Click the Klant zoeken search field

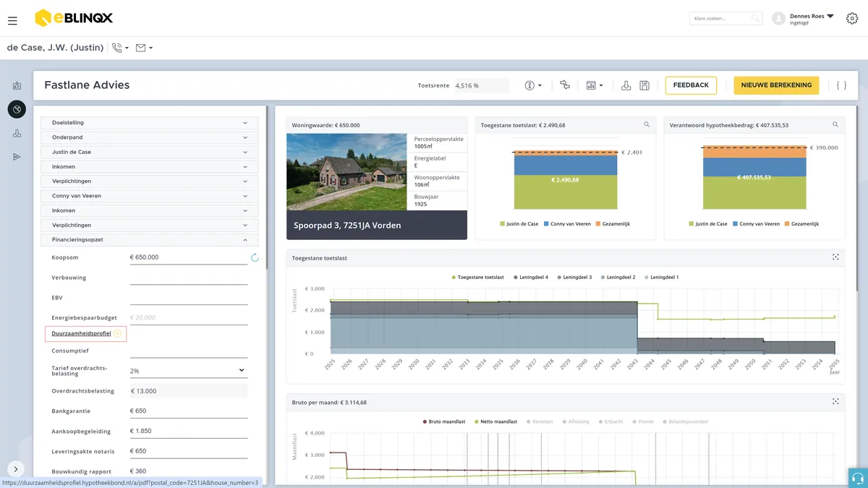point(726,19)
